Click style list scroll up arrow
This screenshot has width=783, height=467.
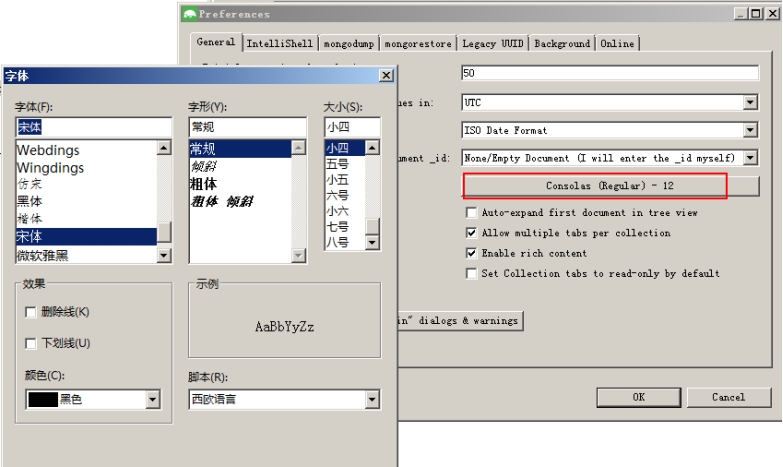point(298,147)
